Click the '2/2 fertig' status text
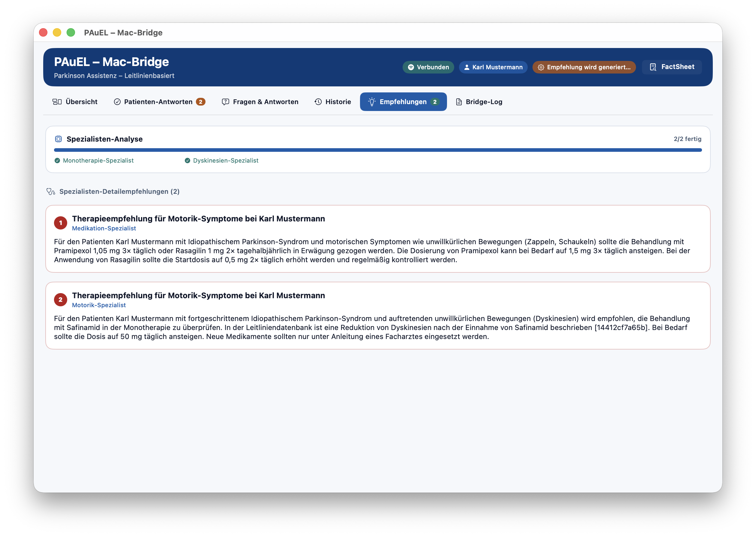The width and height of the screenshot is (756, 537). [687, 139]
